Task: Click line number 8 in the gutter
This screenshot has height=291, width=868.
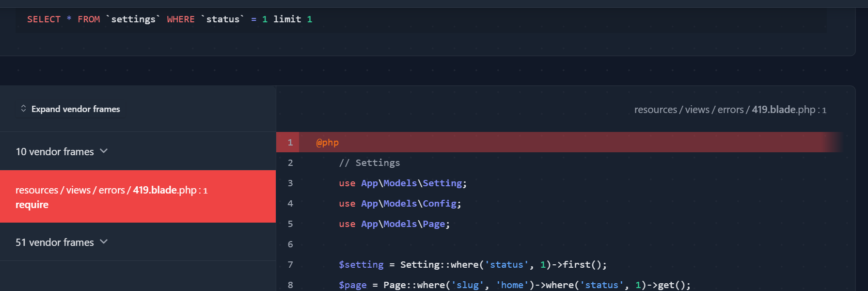Action: point(290,285)
